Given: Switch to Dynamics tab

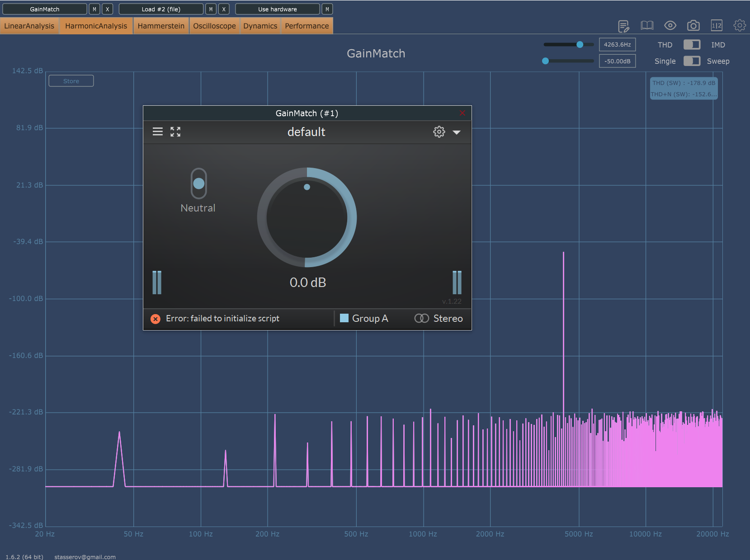Looking at the screenshot, I should coord(260,26).
